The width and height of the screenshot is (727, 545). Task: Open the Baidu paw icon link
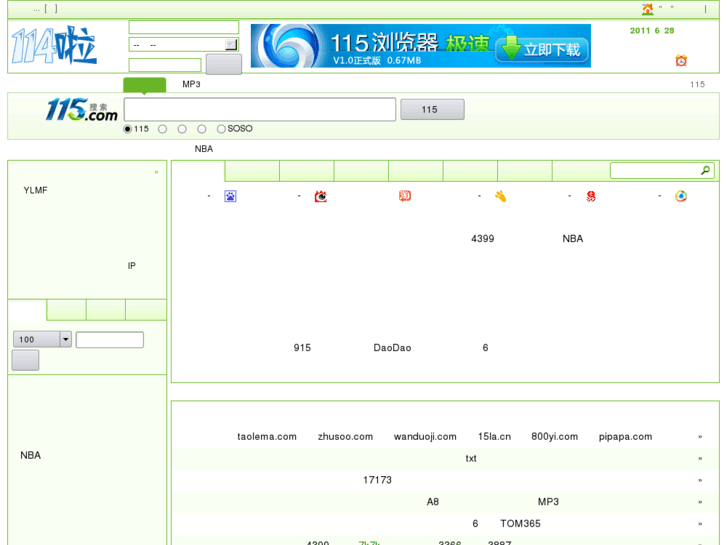pyautogui.click(x=230, y=196)
